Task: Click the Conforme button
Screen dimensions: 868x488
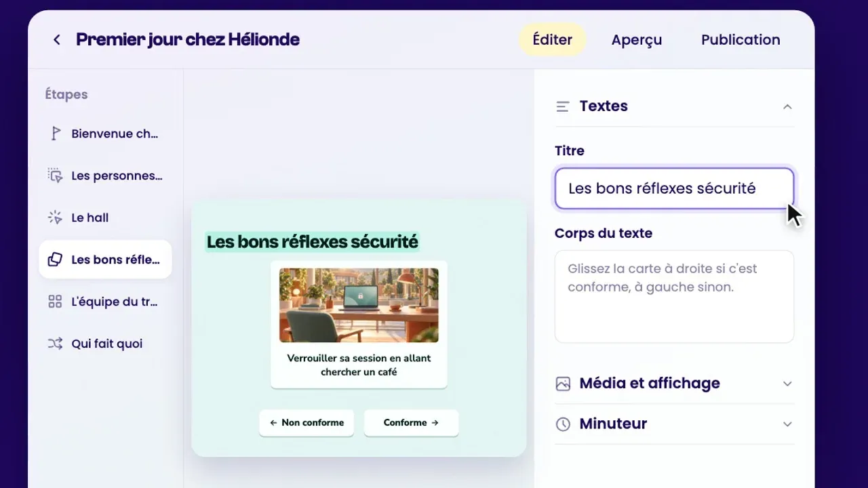Action: pos(411,422)
